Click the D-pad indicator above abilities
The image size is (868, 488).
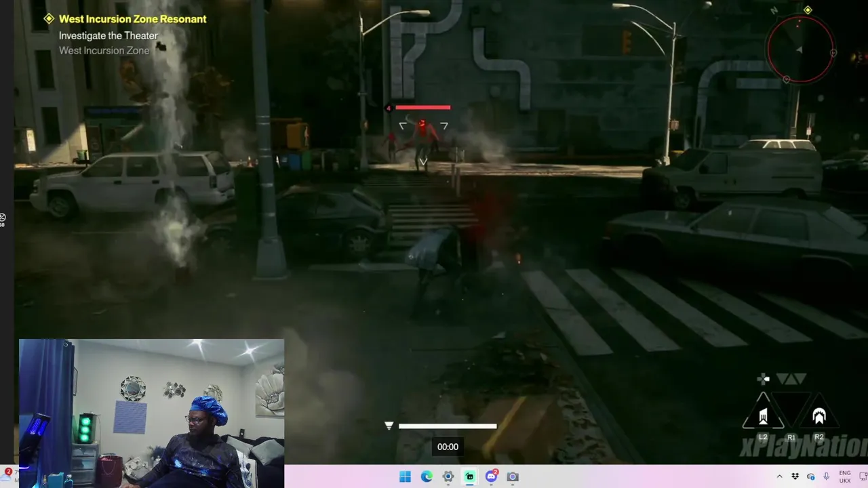point(764,379)
